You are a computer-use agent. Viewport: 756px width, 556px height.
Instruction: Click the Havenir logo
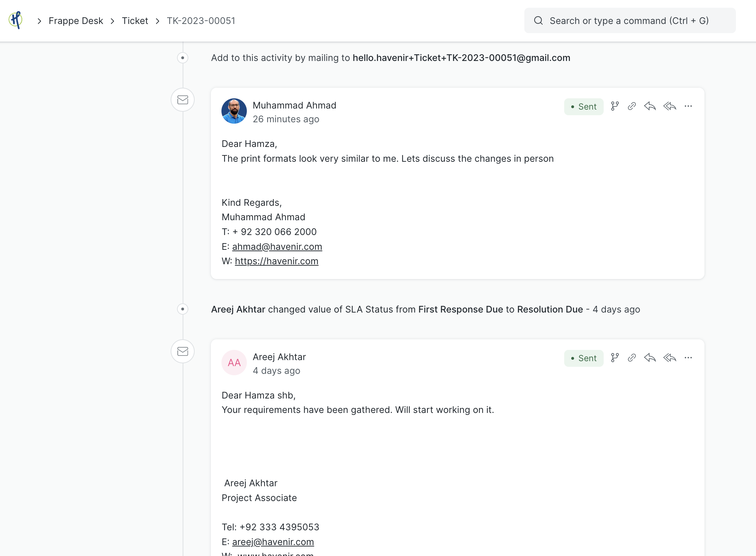[16, 20]
